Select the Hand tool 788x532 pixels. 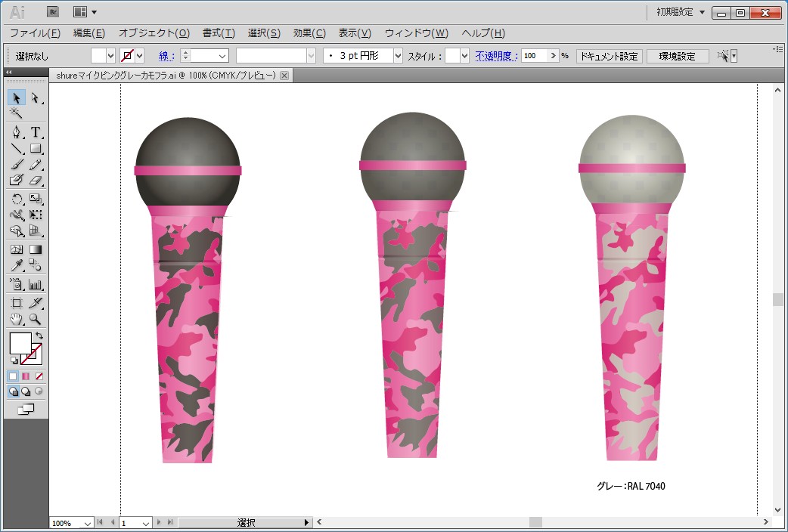[17, 320]
